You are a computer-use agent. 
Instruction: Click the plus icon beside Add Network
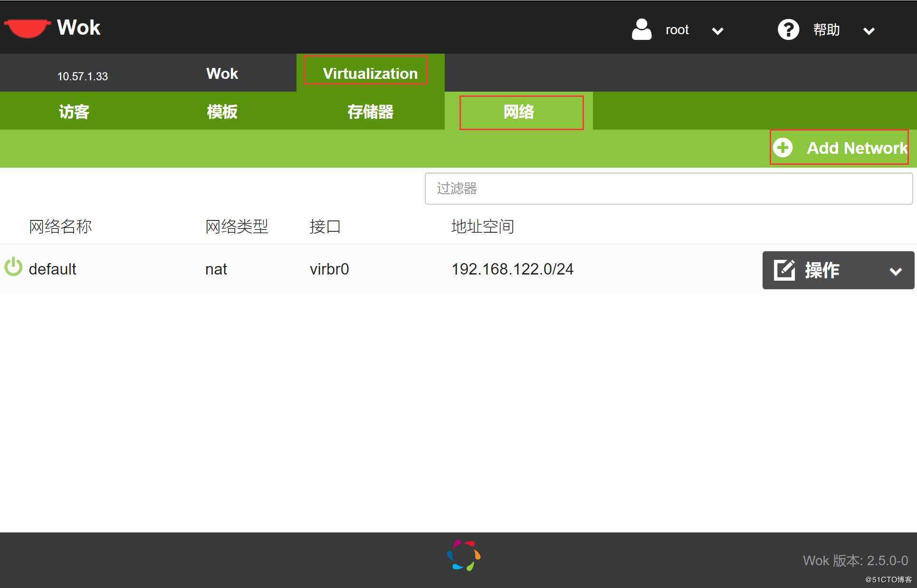[783, 148]
